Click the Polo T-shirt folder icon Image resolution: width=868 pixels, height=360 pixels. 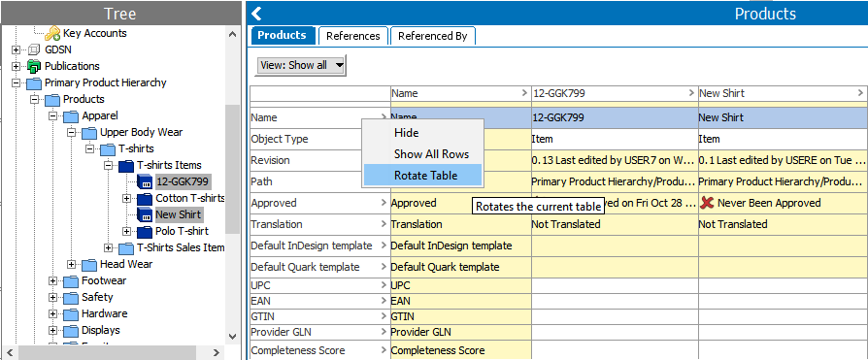click(145, 231)
